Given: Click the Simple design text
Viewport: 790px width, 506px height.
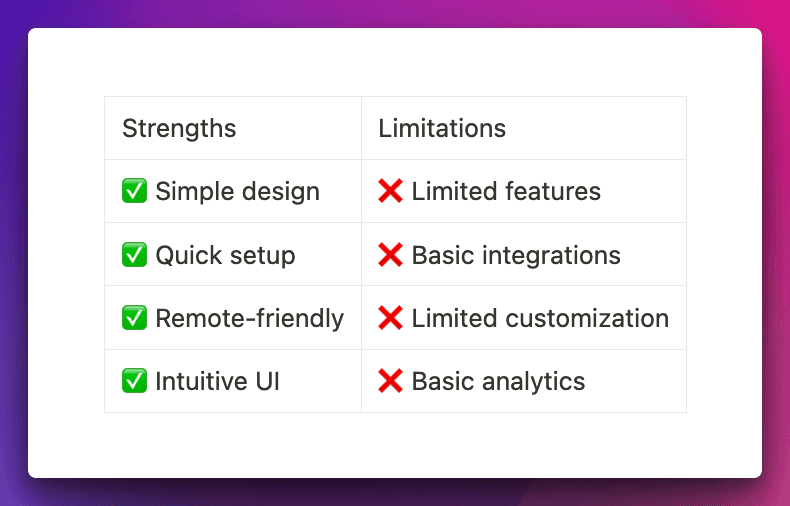Looking at the screenshot, I should pos(238,191).
